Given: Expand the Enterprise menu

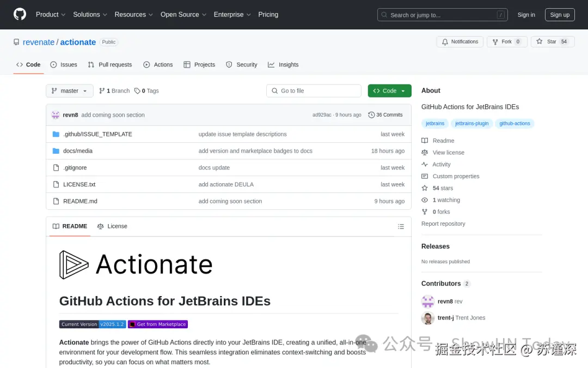Looking at the screenshot, I should pos(232,15).
